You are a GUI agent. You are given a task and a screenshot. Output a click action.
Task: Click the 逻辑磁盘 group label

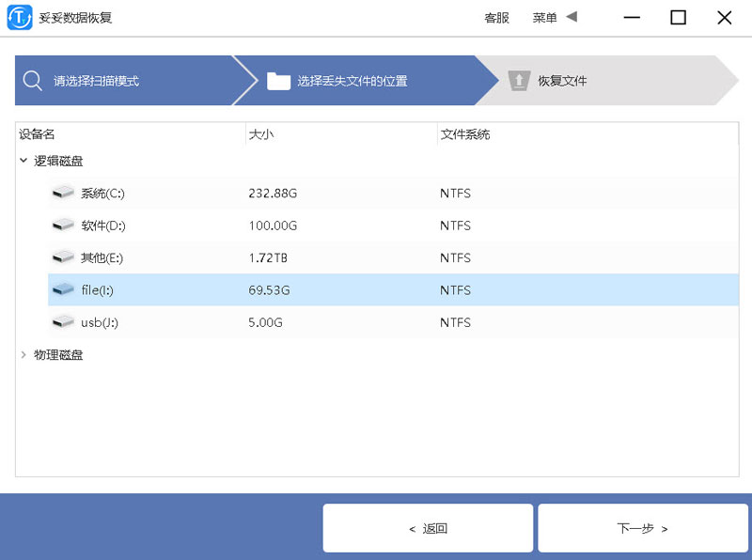(x=58, y=161)
